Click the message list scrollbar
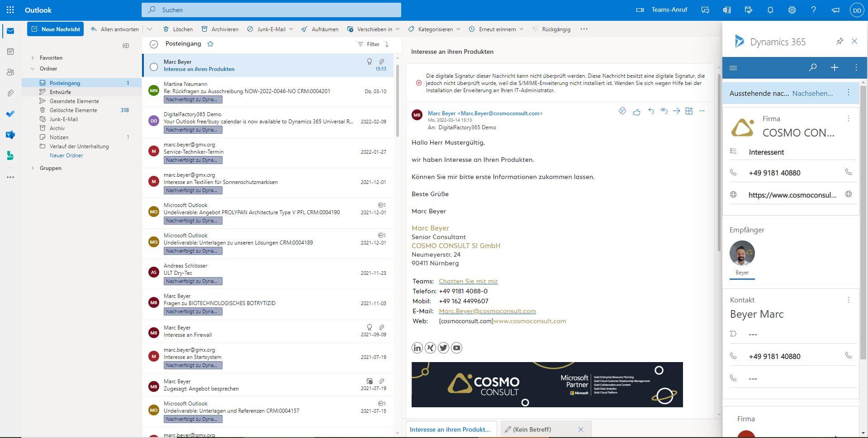The width and height of the screenshot is (868, 438). (x=398, y=102)
